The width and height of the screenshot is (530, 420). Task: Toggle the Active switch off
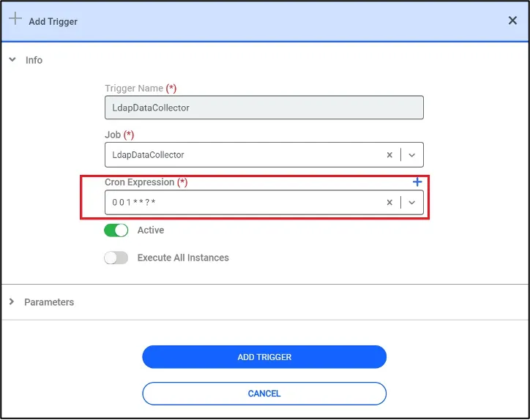116,230
